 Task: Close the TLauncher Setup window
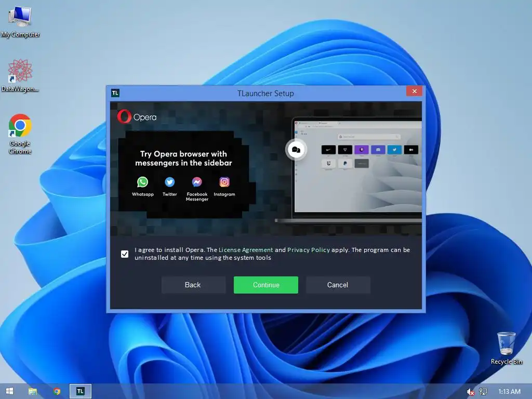click(x=414, y=91)
